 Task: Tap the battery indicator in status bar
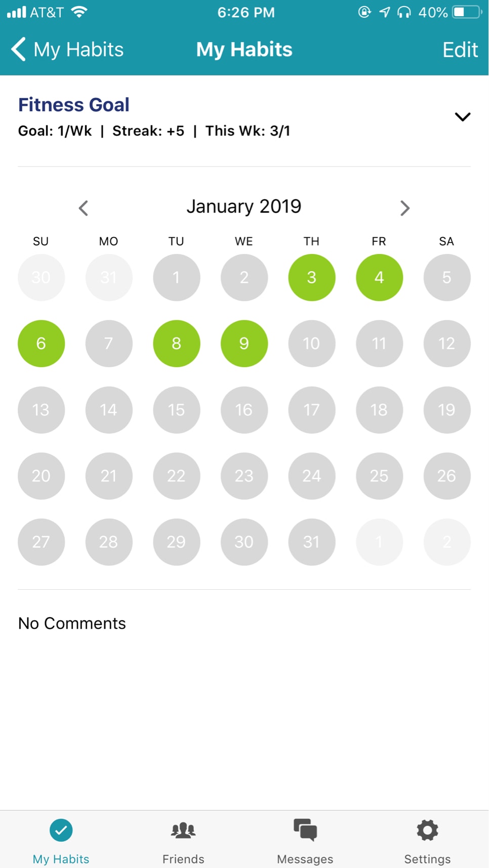point(467,12)
